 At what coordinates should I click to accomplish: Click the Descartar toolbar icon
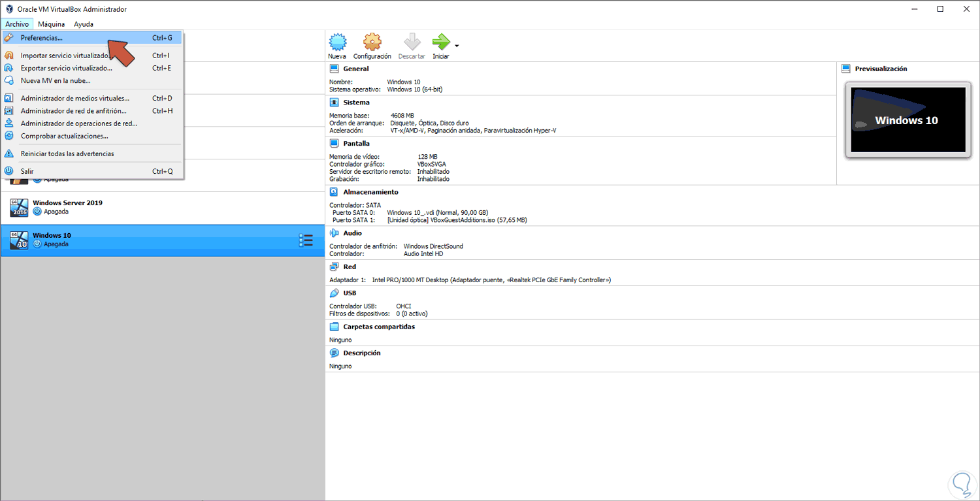[x=412, y=42]
